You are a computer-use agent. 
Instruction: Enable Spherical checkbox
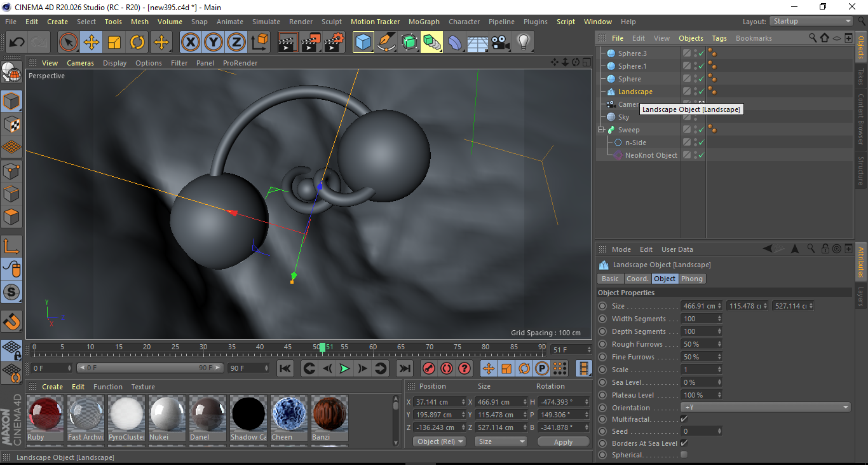click(x=684, y=455)
